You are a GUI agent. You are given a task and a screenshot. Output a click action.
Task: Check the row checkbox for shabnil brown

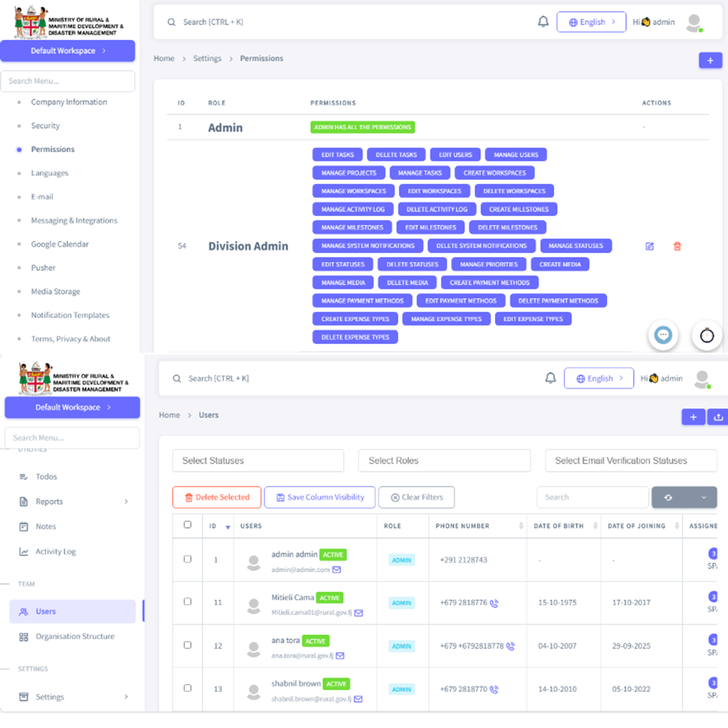[187, 688]
